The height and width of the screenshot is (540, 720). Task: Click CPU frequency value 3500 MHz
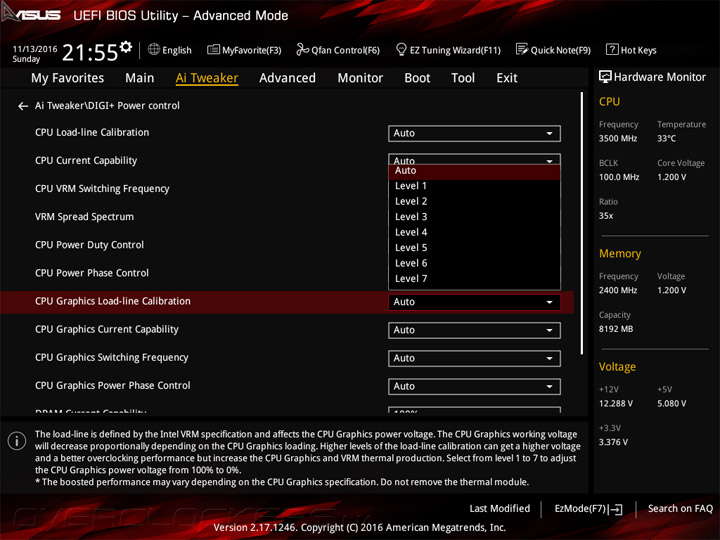tap(618, 138)
